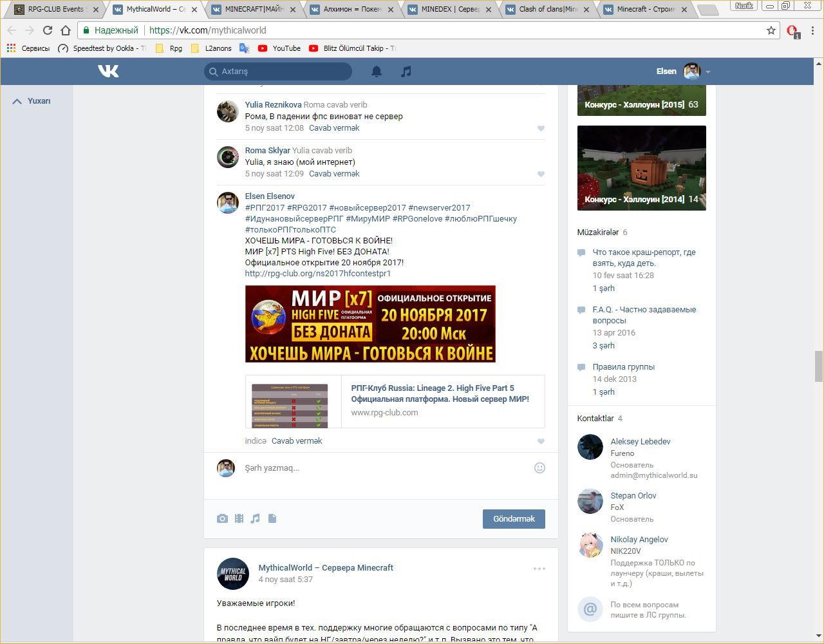Attach a video to the comment
The height and width of the screenshot is (644, 824).
(x=239, y=518)
